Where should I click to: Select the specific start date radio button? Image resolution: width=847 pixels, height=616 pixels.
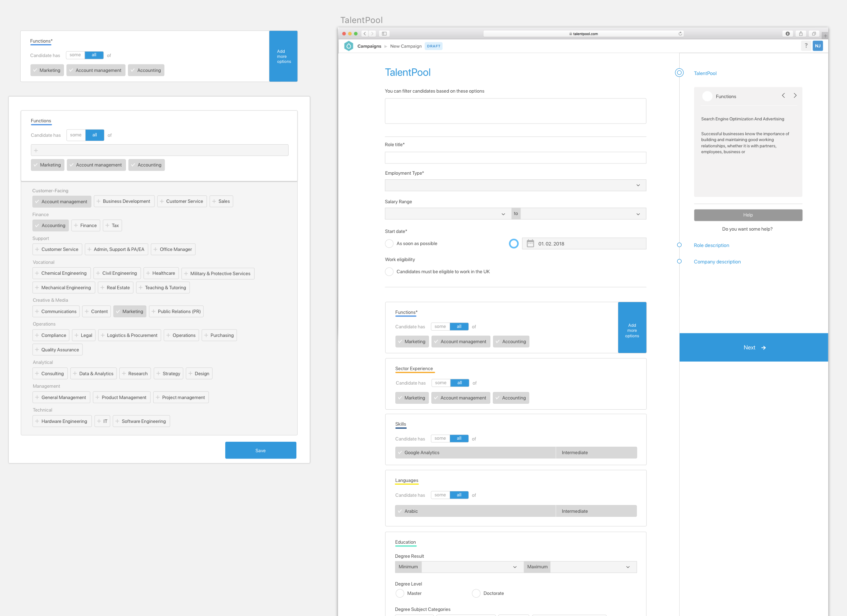click(514, 244)
